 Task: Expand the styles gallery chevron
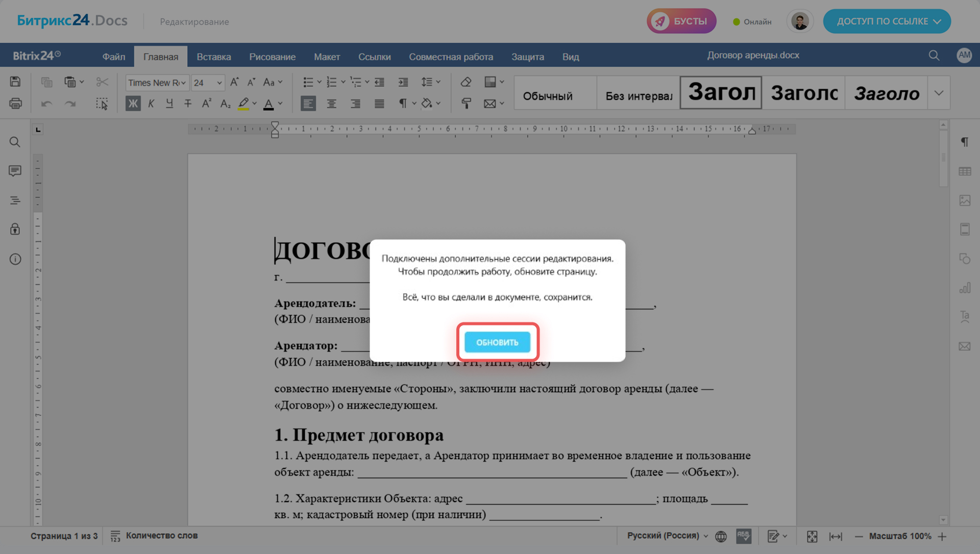click(938, 93)
